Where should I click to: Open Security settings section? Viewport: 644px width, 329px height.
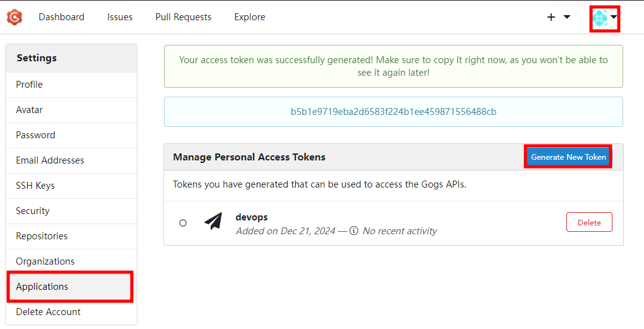(71, 211)
